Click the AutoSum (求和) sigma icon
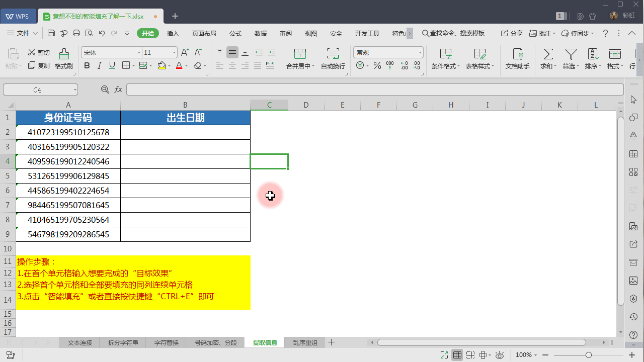 [x=548, y=54]
